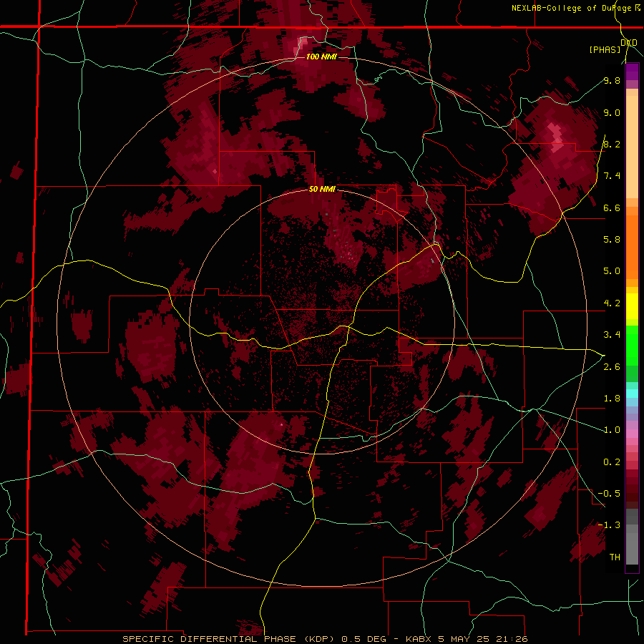Image resolution: width=644 pixels, height=644 pixels.
Task: Click the 2.6 value on the color scale
Action: pyautogui.click(x=612, y=367)
